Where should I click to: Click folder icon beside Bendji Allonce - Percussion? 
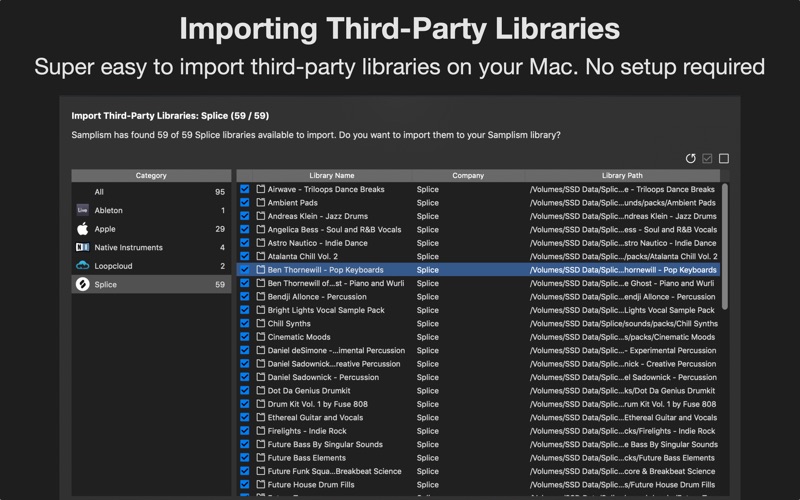tap(261, 296)
